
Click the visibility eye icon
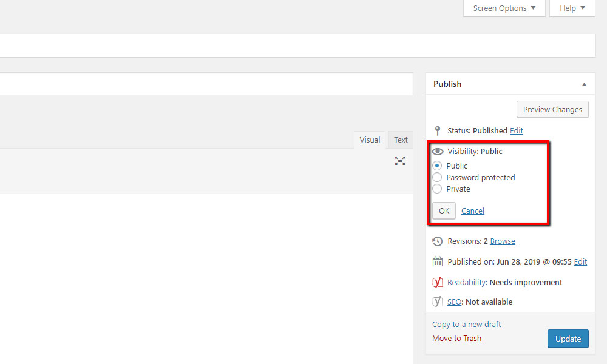click(x=438, y=151)
